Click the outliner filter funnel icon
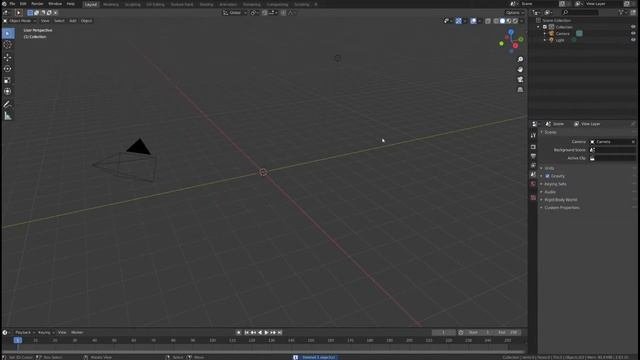640x360 pixels. click(x=622, y=13)
